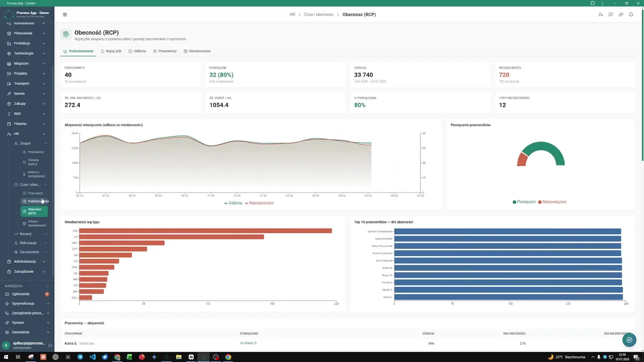
Task: Switch to the Nieobecności tab
Action: click(x=197, y=51)
